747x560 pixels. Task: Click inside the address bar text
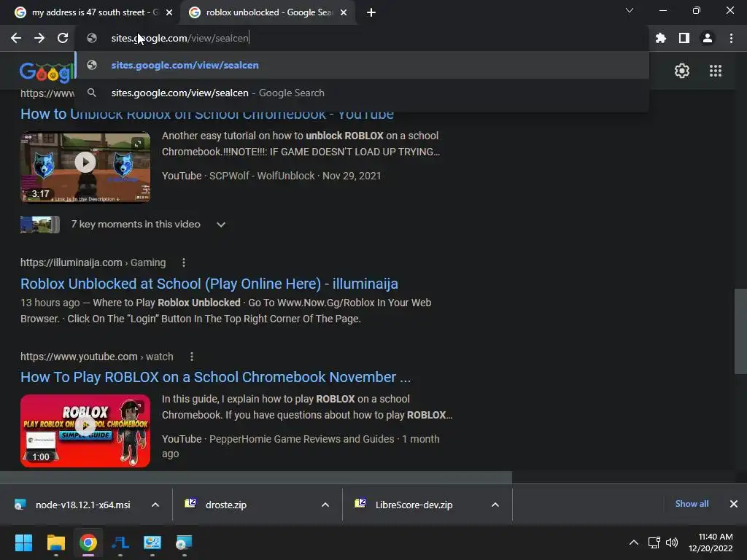180,38
